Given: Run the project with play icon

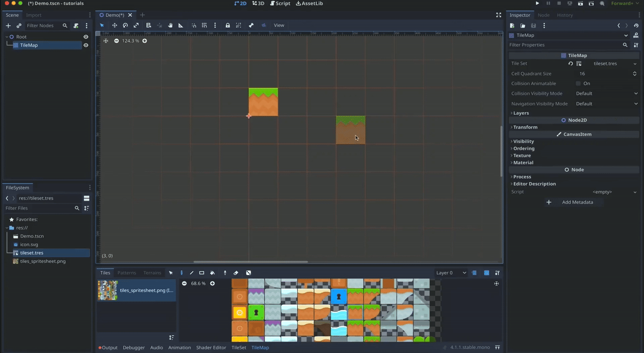Looking at the screenshot, I should tap(538, 4).
